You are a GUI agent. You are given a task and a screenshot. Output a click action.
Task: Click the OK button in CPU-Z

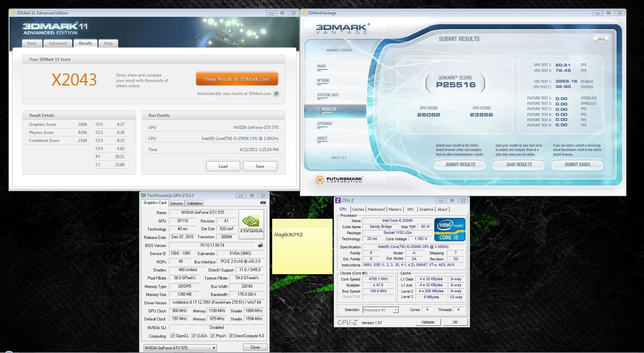tap(455, 322)
